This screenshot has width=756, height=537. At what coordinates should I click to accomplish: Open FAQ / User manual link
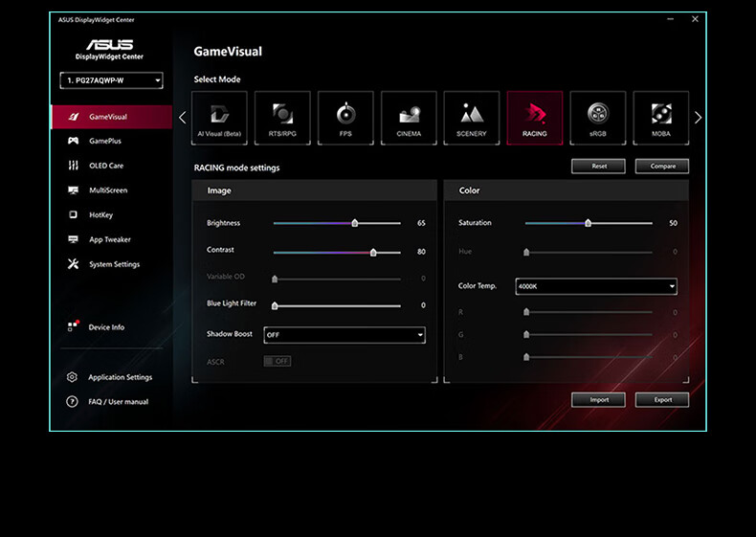tap(118, 402)
